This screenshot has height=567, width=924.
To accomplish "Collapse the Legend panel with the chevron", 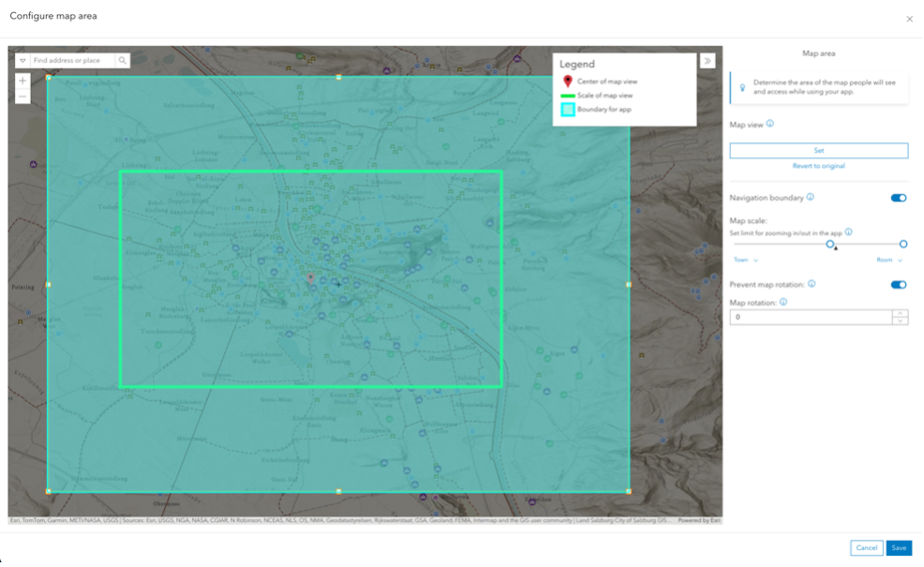I will (x=708, y=59).
